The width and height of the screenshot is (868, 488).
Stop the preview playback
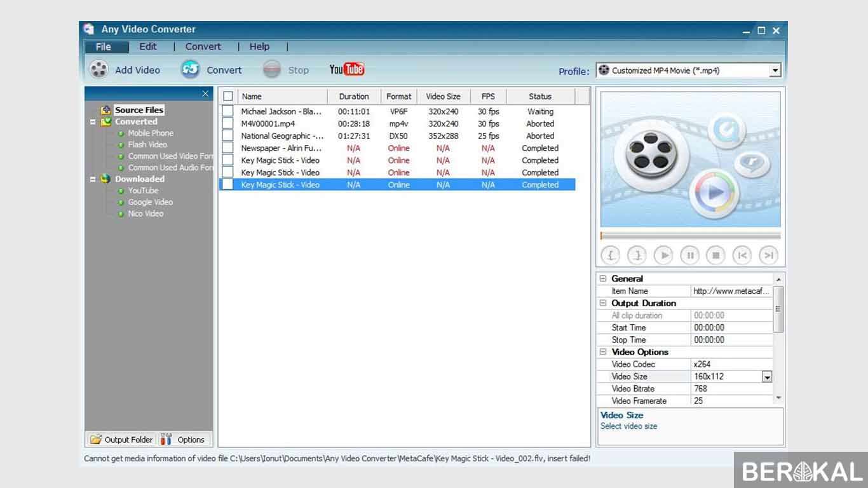click(715, 255)
